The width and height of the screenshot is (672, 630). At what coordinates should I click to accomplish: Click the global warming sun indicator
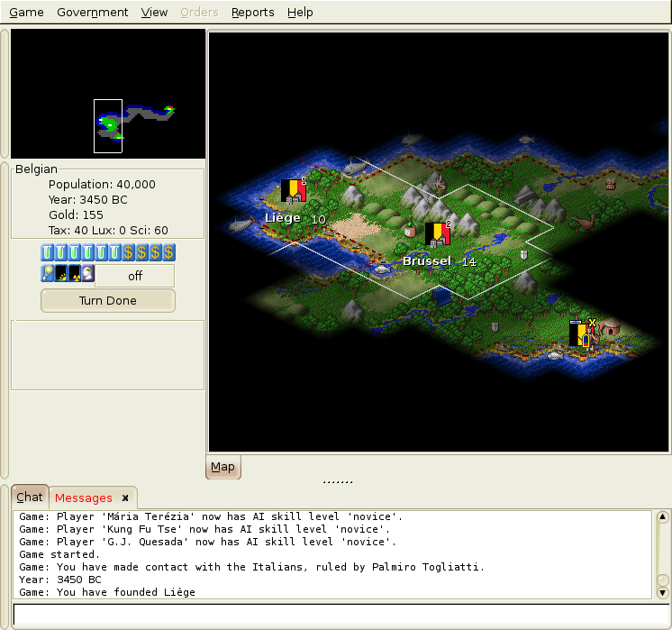click(x=61, y=273)
